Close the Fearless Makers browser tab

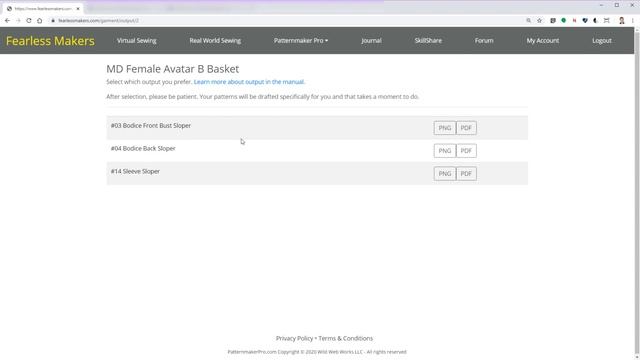(x=78, y=9)
